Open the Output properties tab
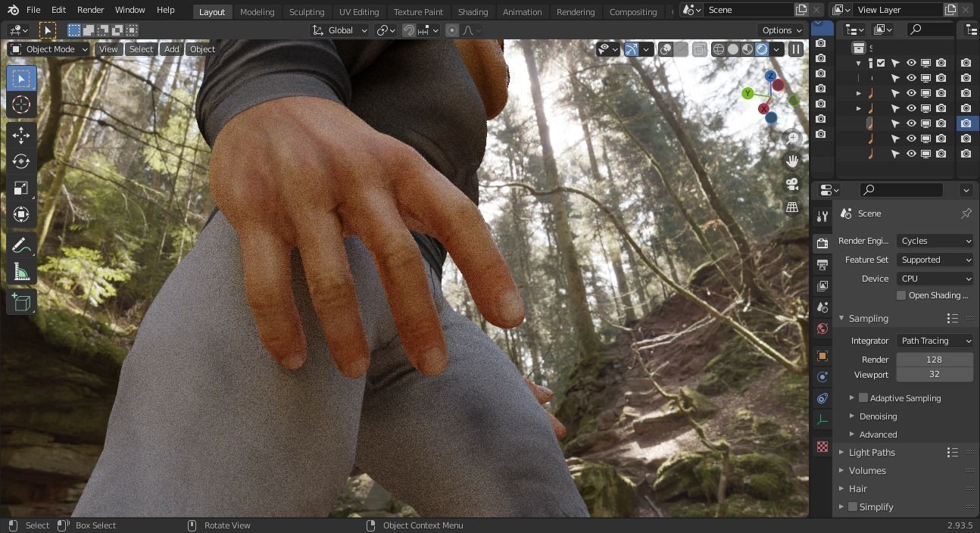Screen dimensions: 980x533 click(822, 264)
